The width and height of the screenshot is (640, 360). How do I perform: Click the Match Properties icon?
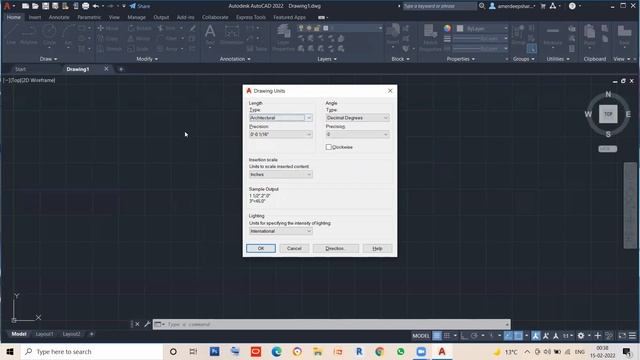click(x=430, y=37)
